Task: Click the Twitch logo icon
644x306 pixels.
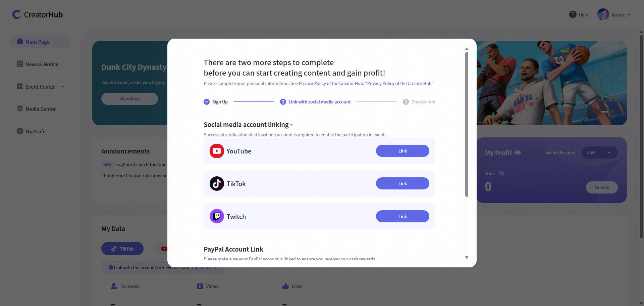Action: (217, 216)
